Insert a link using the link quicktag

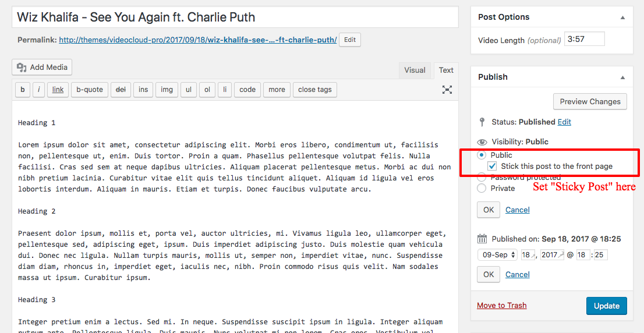point(58,90)
